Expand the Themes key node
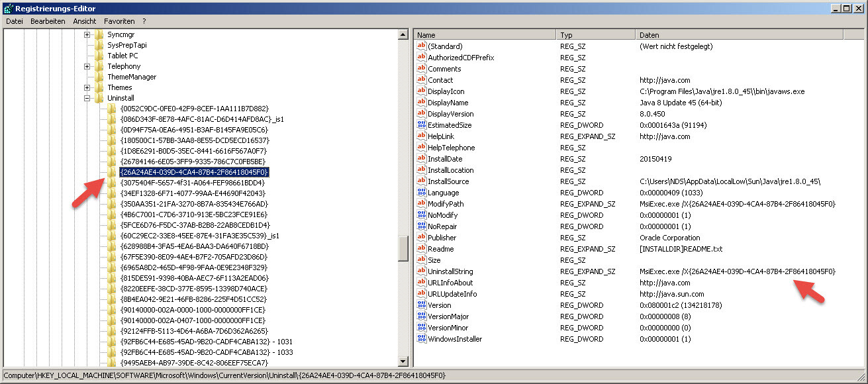 [x=87, y=87]
